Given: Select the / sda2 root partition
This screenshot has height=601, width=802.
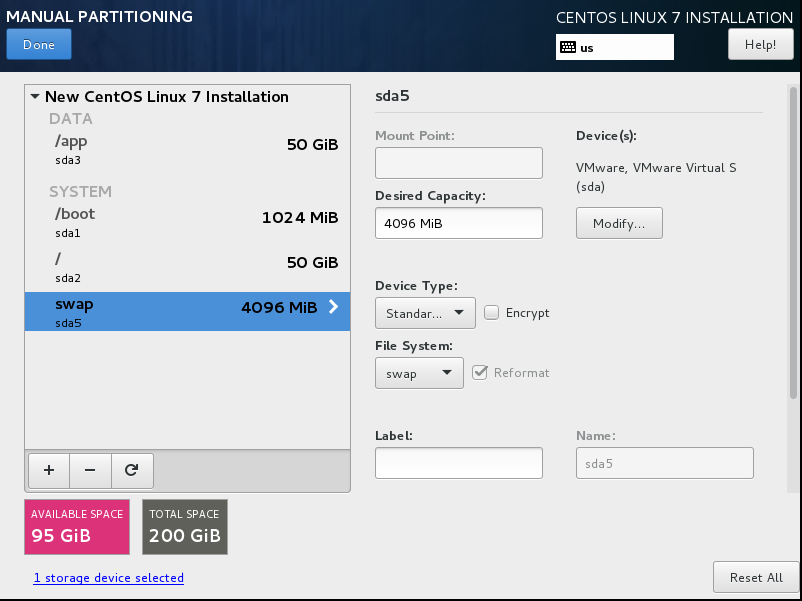Looking at the screenshot, I should tap(187, 268).
